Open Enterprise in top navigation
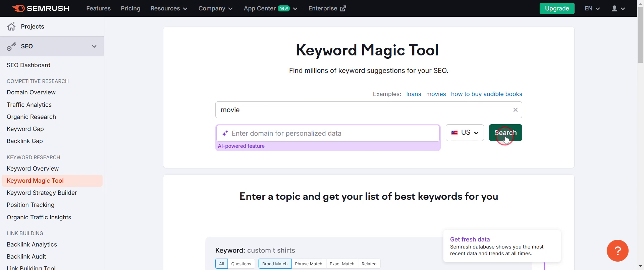 [323, 8]
